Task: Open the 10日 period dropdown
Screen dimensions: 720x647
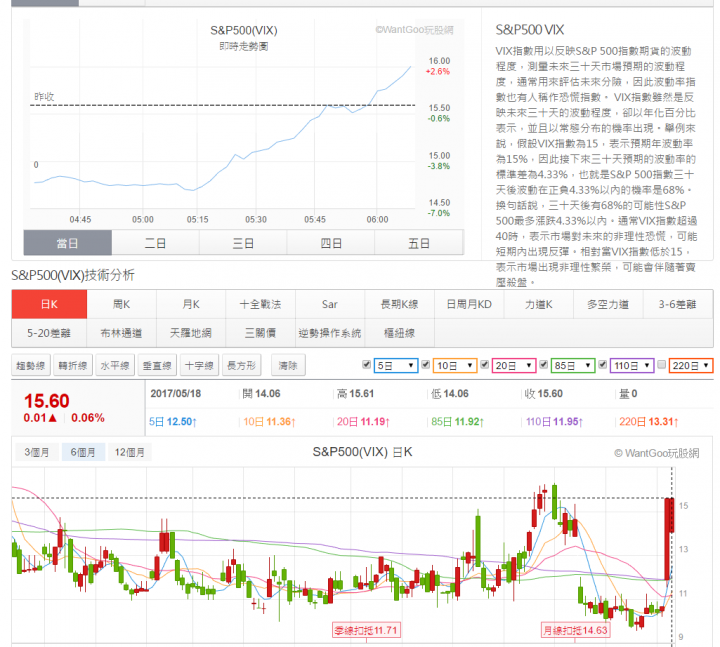Action: coord(455,366)
